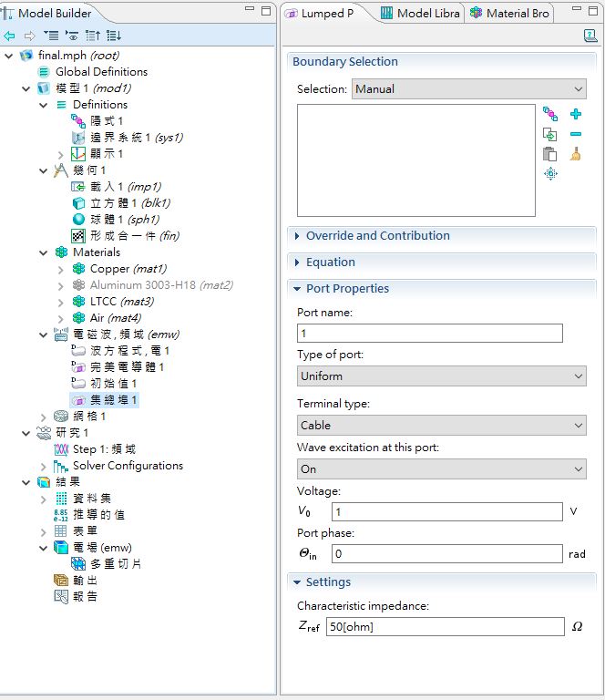Click the Expand All tree icon
Viewport: 605px width, 700px height.
(x=113, y=36)
